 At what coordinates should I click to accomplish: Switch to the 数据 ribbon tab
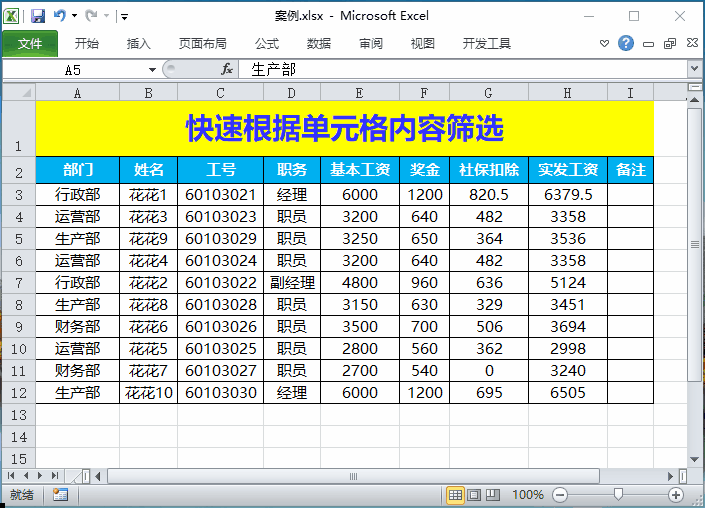(x=318, y=43)
